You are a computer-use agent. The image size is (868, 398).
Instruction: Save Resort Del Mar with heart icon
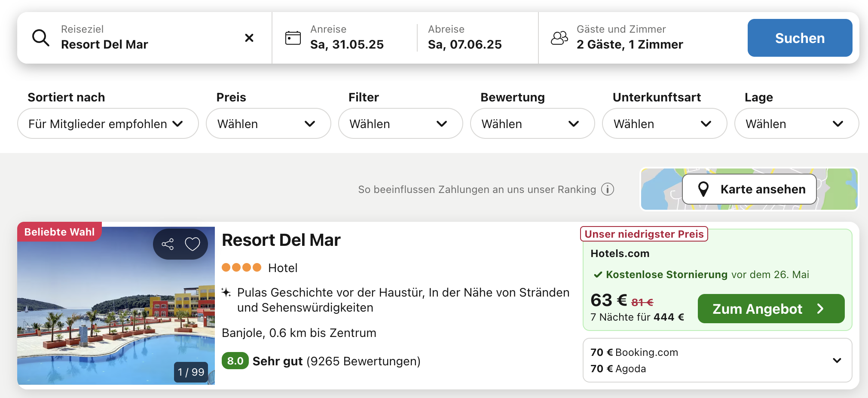coord(193,244)
